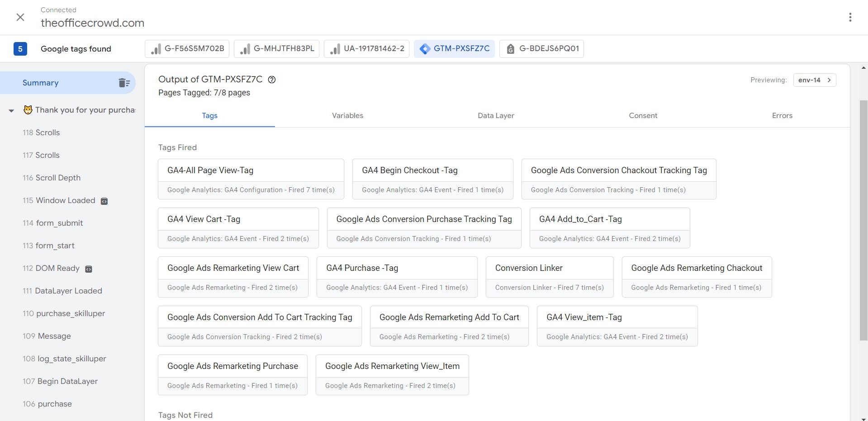Click the cat emoji next to the purchase event
Viewport: 868px width, 421px height.
pos(28,110)
